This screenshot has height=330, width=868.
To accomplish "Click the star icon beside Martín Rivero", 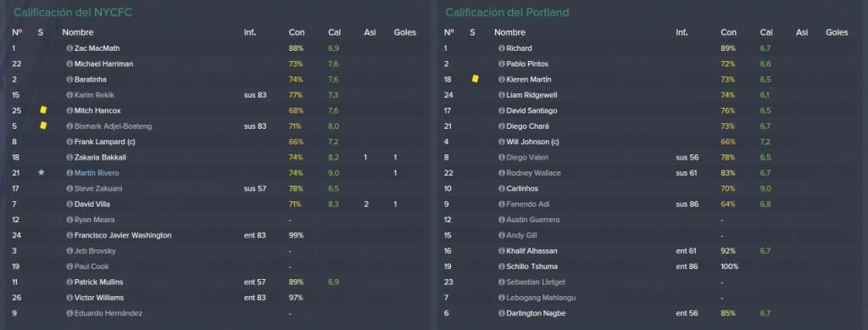I will (41, 173).
